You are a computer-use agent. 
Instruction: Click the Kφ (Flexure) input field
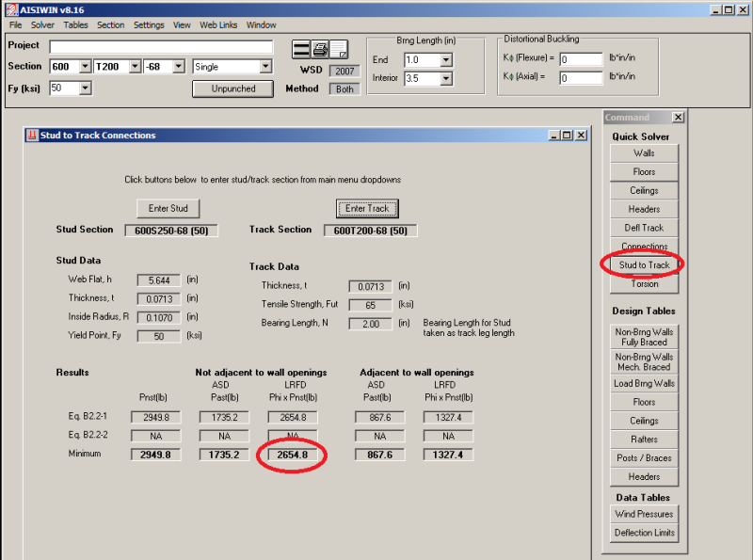[581, 59]
